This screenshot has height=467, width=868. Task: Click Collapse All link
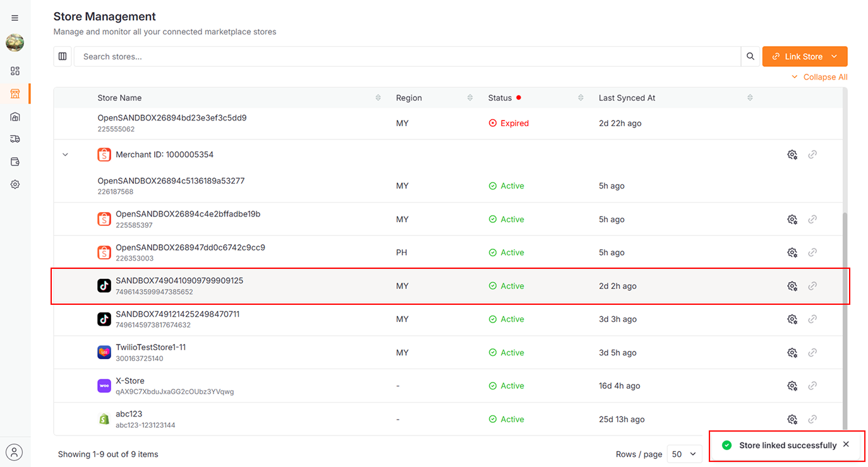pos(819,77)
